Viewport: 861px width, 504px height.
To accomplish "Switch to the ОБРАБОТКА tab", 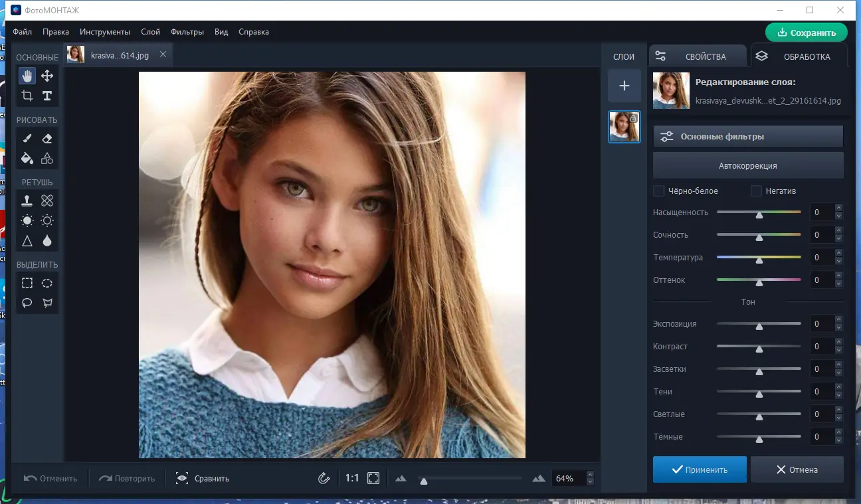I will click(799, 56).
